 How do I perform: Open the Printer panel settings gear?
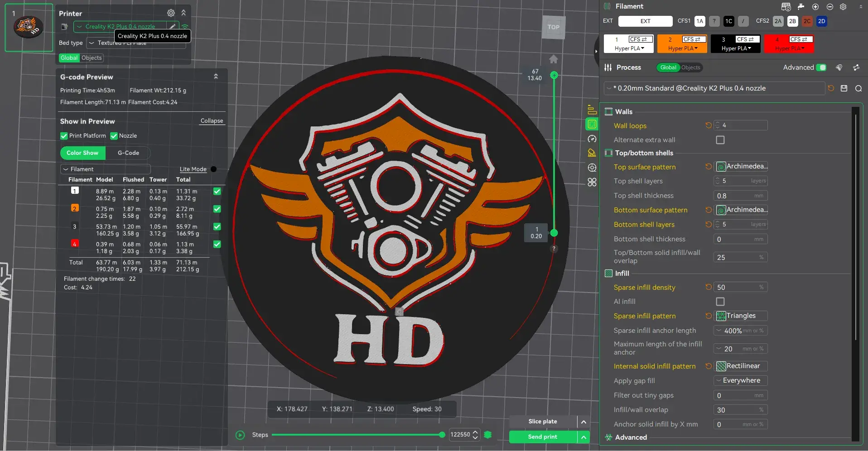(171, 13)
